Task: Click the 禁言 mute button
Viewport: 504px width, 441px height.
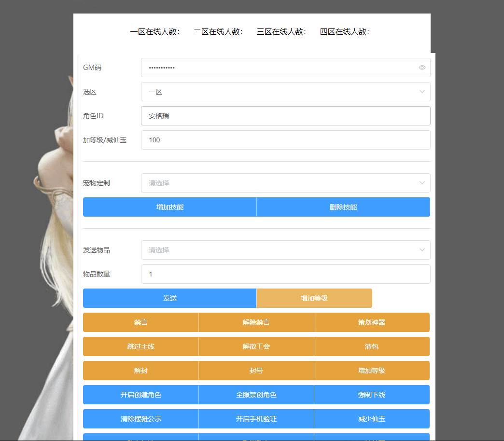Action: pyautogui.click(x=140, y=322)
